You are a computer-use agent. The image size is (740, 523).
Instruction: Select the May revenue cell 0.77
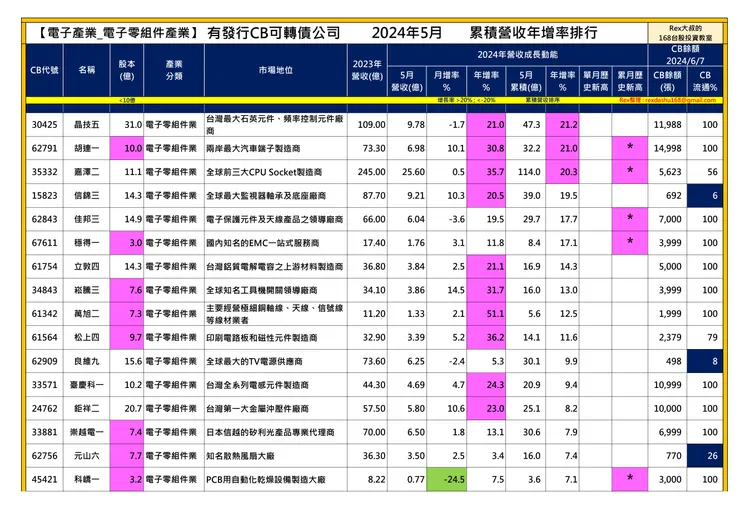pos(407,479)
